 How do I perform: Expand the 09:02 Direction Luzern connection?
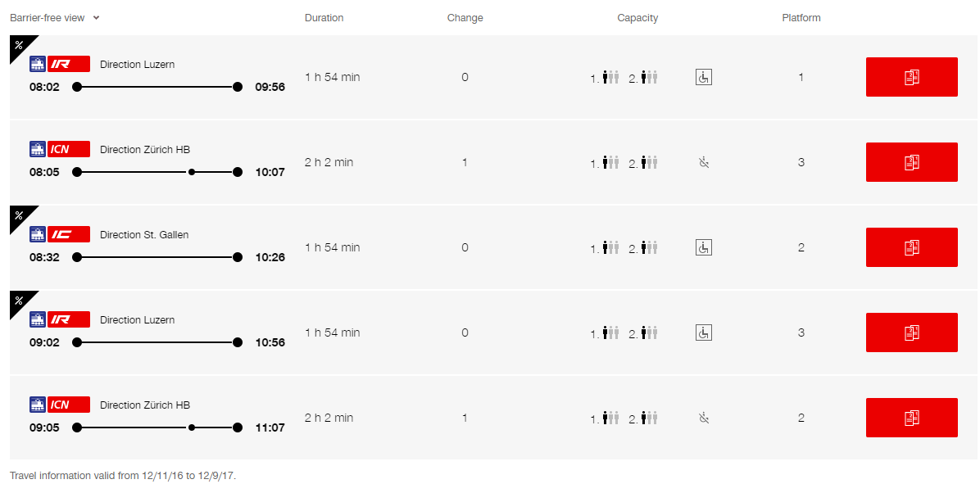point(494,332)
